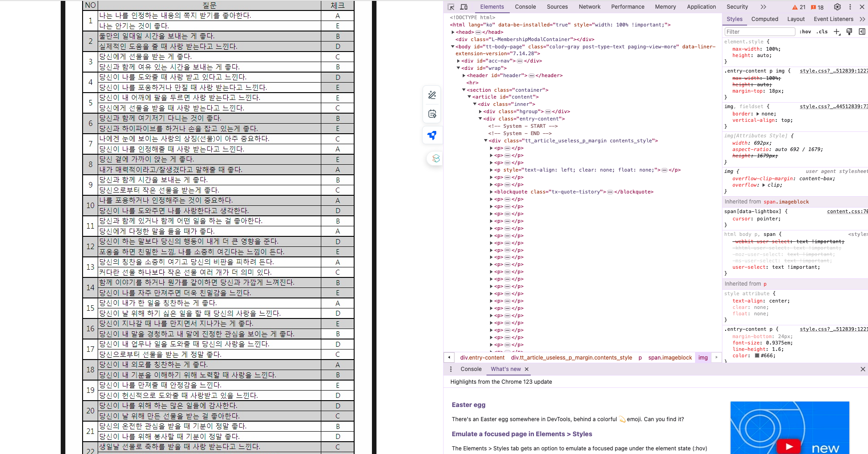Viewport: 868px width, 454px height.
Task: Click the rendering emulations paintbrush icon
Action: 849,31
